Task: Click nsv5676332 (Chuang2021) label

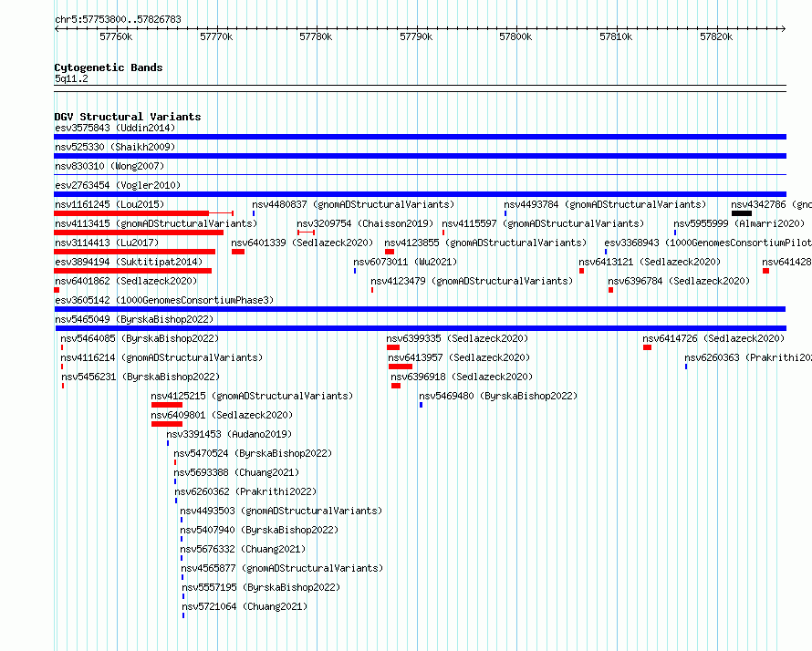Action: 243,549
